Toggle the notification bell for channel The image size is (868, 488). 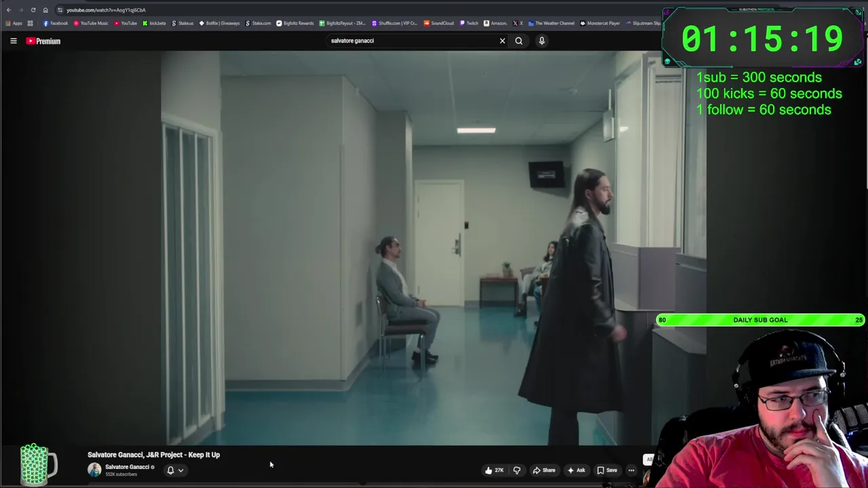pos(170,470)
